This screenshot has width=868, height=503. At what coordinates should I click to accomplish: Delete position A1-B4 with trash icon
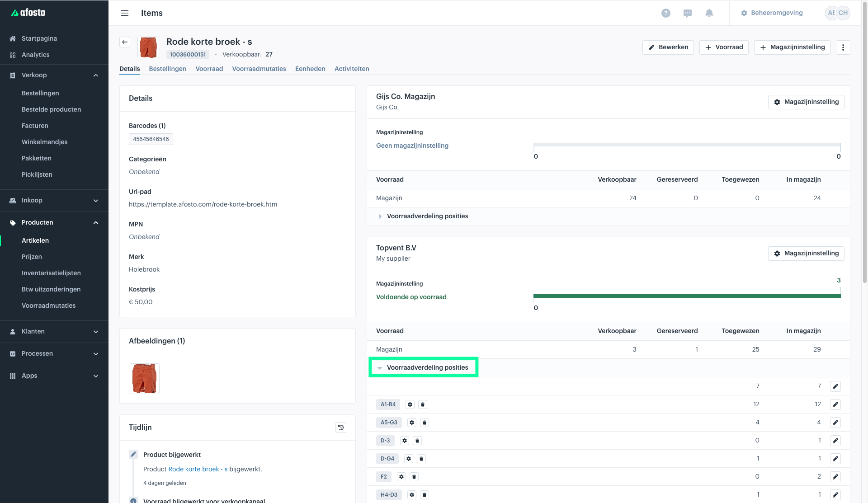pos(423,404)
